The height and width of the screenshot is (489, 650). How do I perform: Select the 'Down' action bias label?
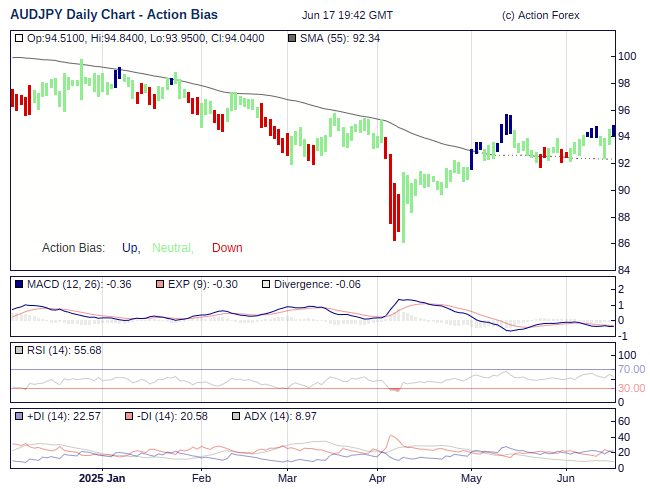click(x=227, y=248)
